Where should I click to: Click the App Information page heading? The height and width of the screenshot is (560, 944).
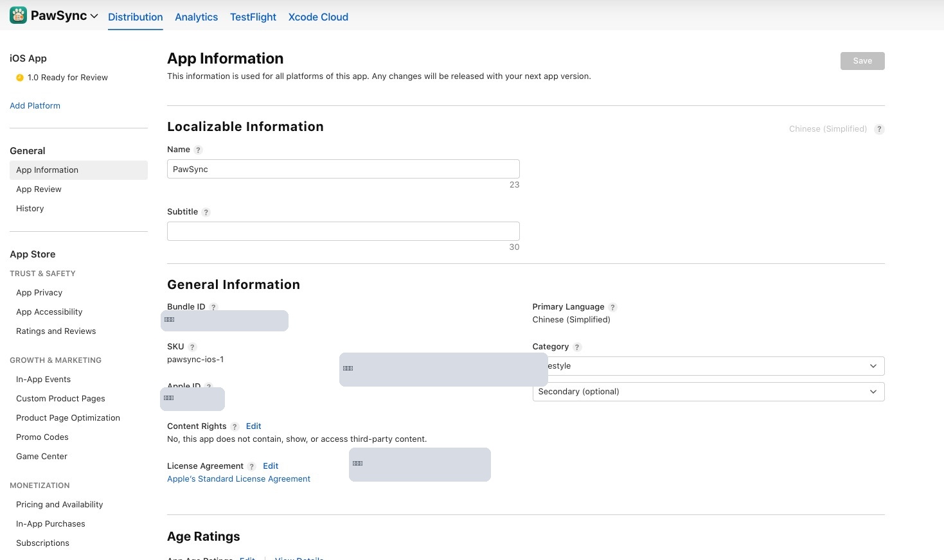click(225, 58)
